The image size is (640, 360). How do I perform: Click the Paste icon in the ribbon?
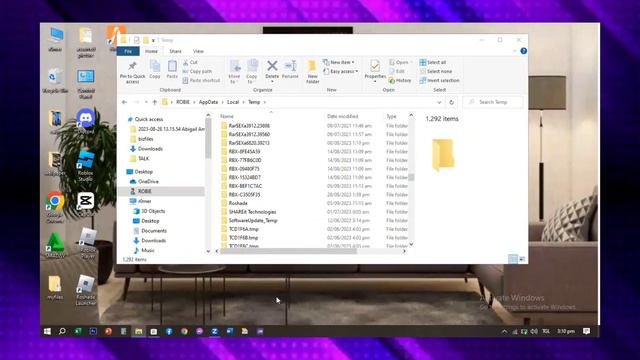click(x=172, y=66)
